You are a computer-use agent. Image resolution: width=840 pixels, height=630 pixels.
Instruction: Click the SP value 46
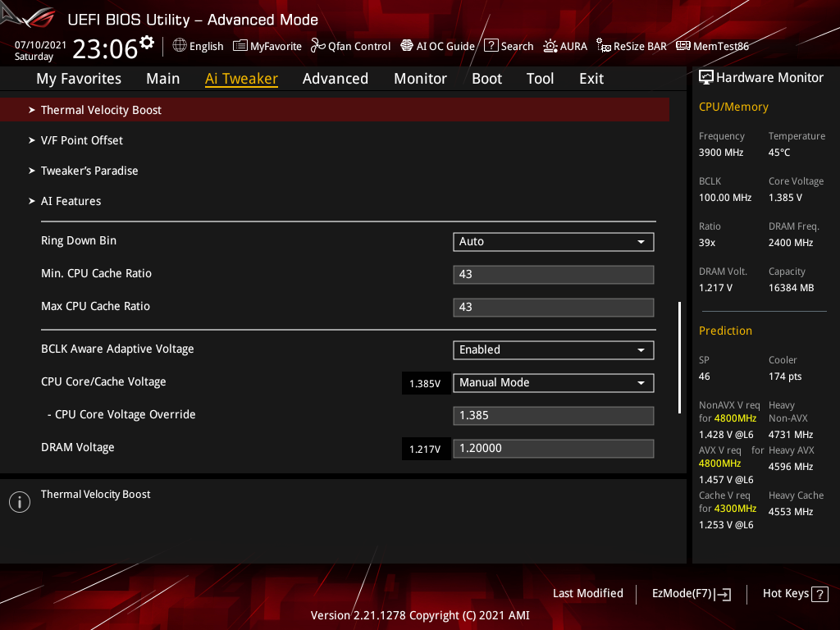coord(704,377)
